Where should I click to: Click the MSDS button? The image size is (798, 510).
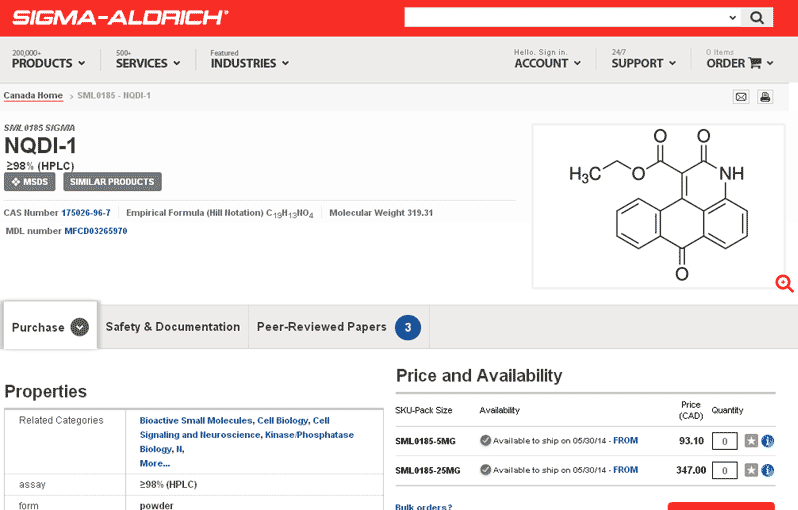coord(30,182)
